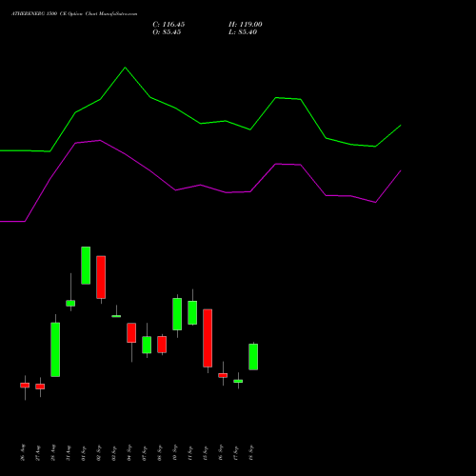Select the 26 Aug date label

tap(23, 452)
